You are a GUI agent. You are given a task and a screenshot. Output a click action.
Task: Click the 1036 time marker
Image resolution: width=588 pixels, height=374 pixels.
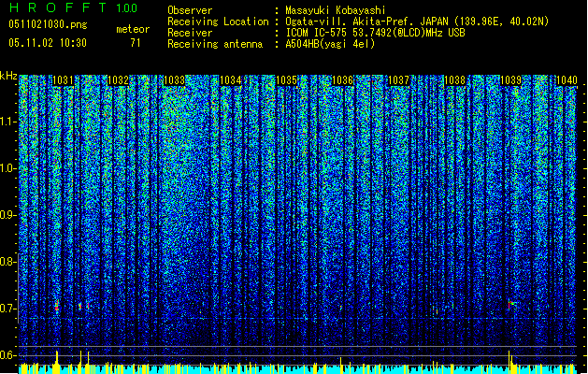(x=343, y=80)
